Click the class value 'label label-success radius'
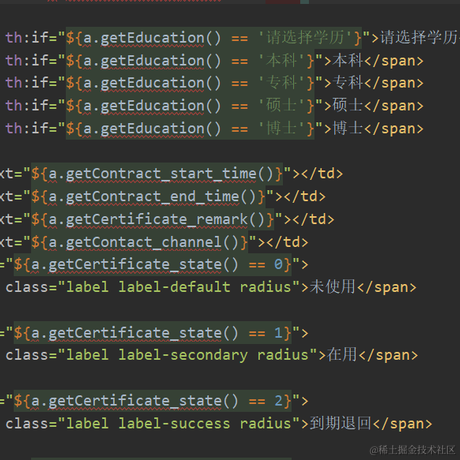Screen dimensions: 460x460 [x=179, y=423]
